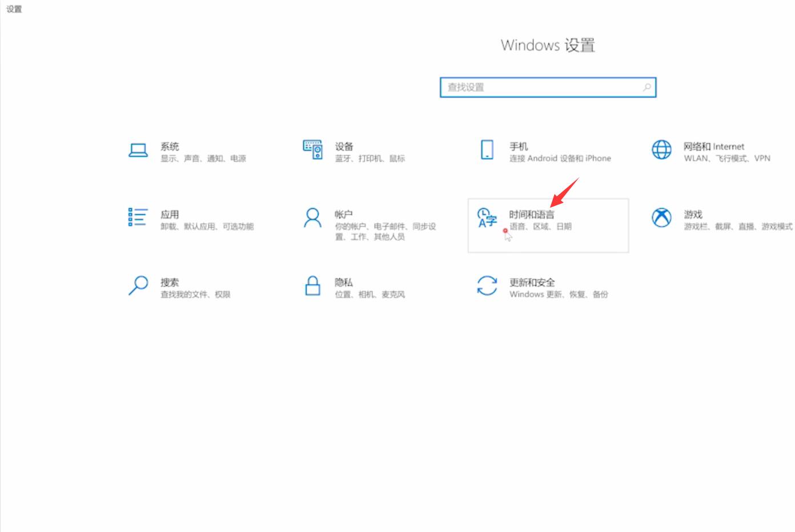Image resolution: width=795 pixels, height=532 pixels.
Task: Click 你的帐户、电子邮件、同步设置 description
Action: click(x=386, y=231)
